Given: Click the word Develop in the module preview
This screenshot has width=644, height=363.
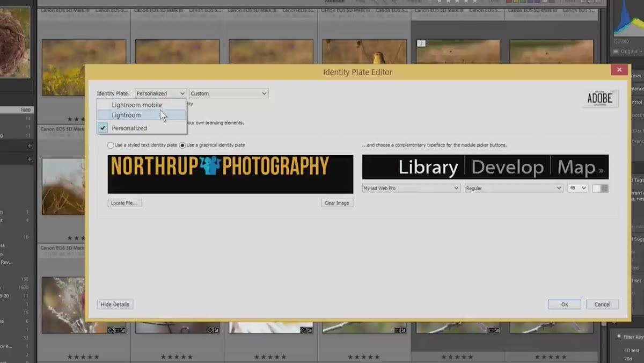Looking at the screenshot, I should [507, 168].
